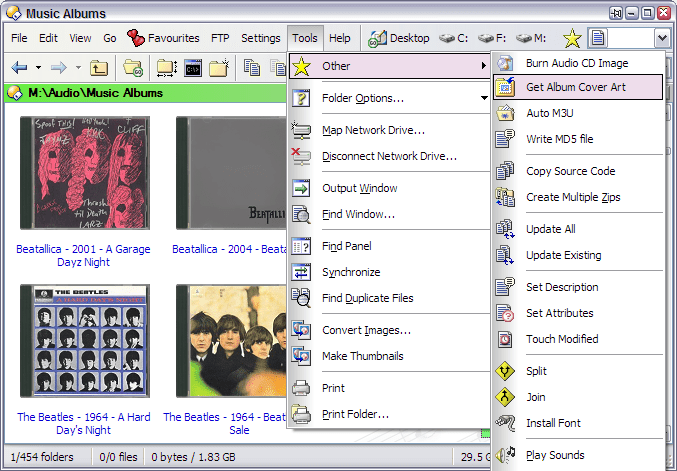The image size is (677, 471).
Task: Open the File menu
Action: [19, 38]
